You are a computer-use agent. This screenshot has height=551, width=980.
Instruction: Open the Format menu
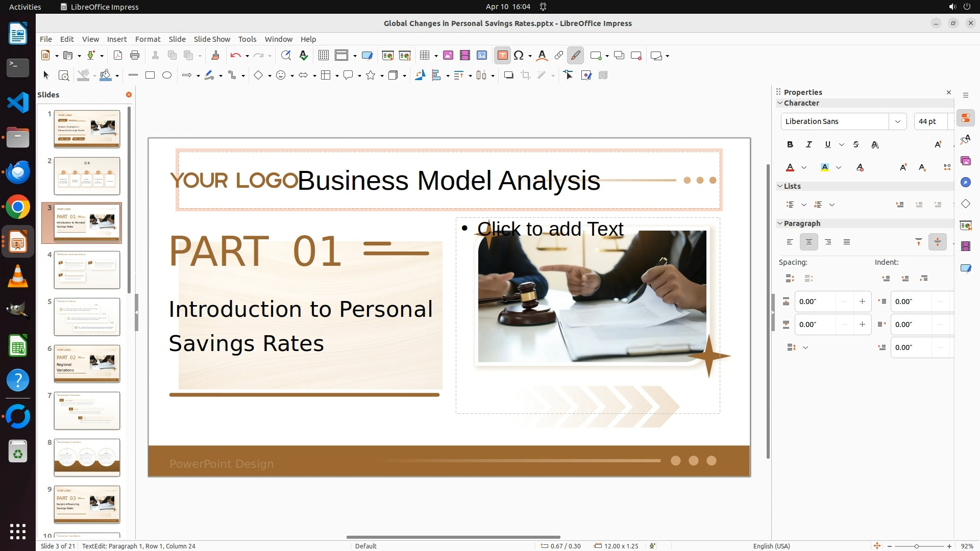point(148,39)
